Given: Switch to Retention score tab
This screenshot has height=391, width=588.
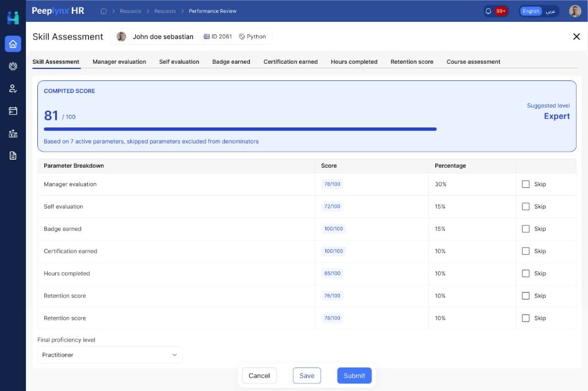Looking at the screenshot, I should click(x=412, y=62).
